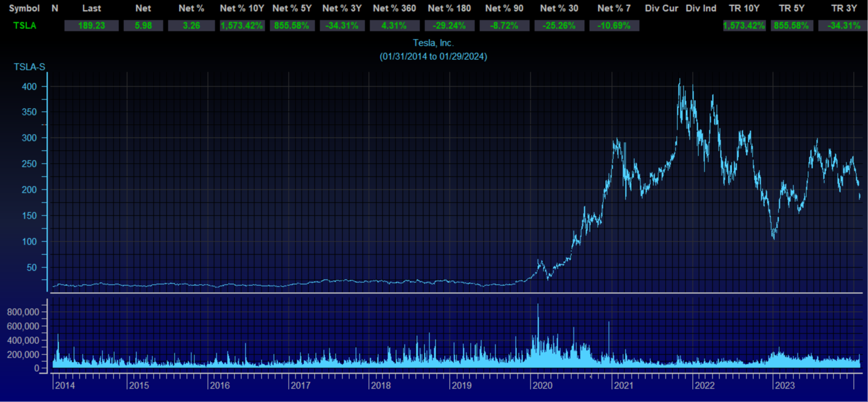Click the 2018 year marker on time axis
Screen dimensions: 868x402
click(x=381, y=385)
